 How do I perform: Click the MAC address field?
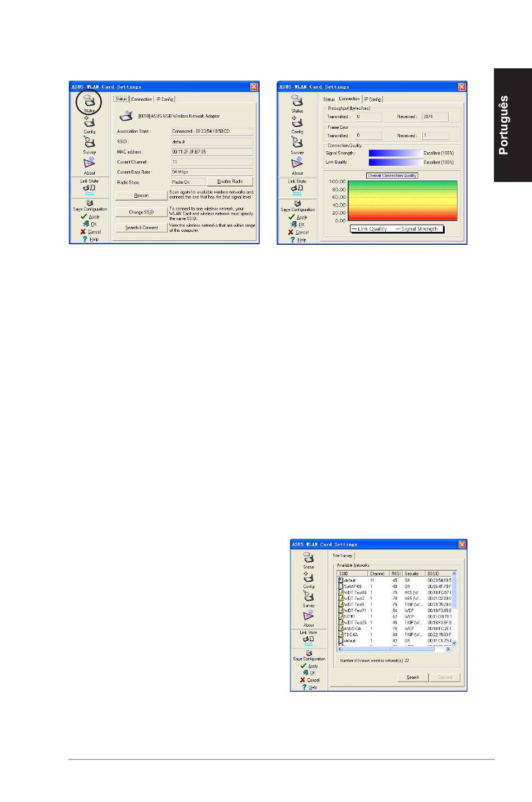pos(212,152)
